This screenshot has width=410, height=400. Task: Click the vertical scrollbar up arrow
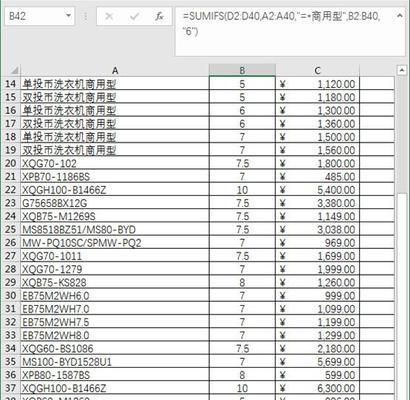click(402, 70)
